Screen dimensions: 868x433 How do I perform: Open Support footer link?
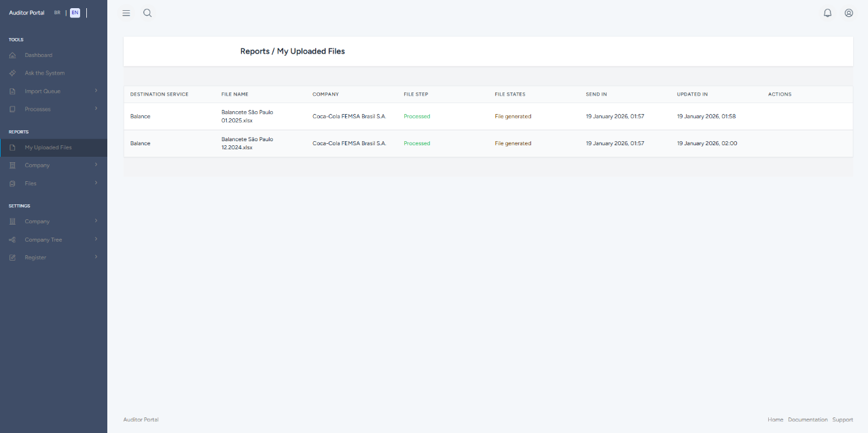click(843, 419)
